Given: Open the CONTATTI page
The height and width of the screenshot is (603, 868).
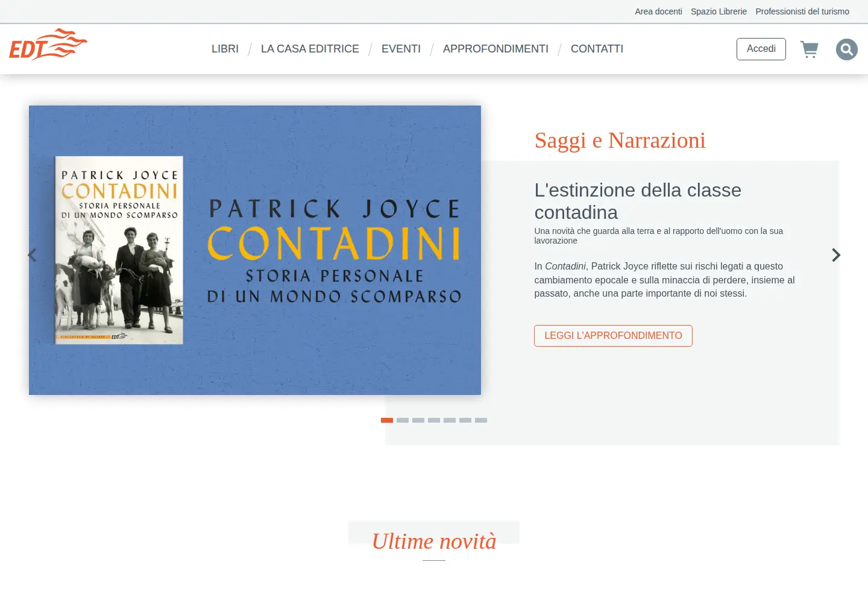Looking at the screenshot, I should click(597, 49).
